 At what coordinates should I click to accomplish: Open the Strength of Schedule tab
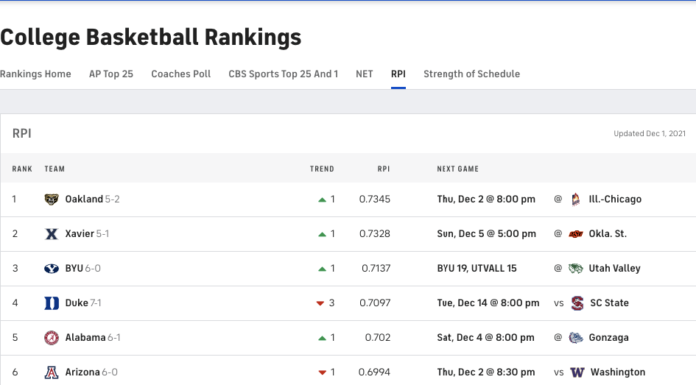pyautogui.click(x=471, y=74)
